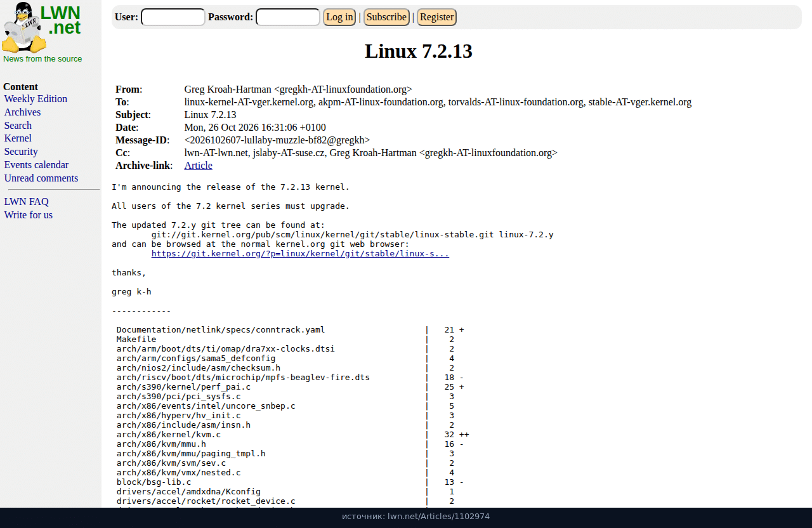
Task: Click the Date value Mon, 26 Oct 2026
Action: pyautogui.click(x=255, y=128)
